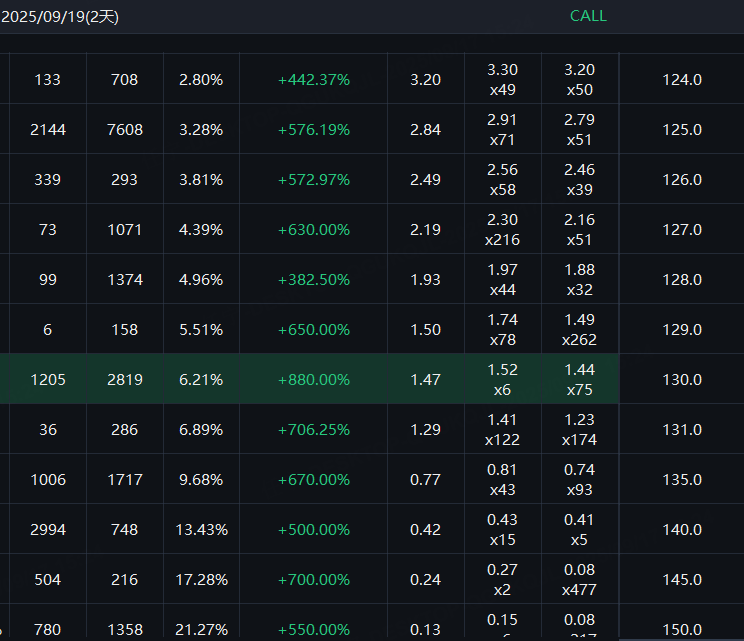Select strike price 128.0
The image size is (744, 641).
[x=682, y=279]
